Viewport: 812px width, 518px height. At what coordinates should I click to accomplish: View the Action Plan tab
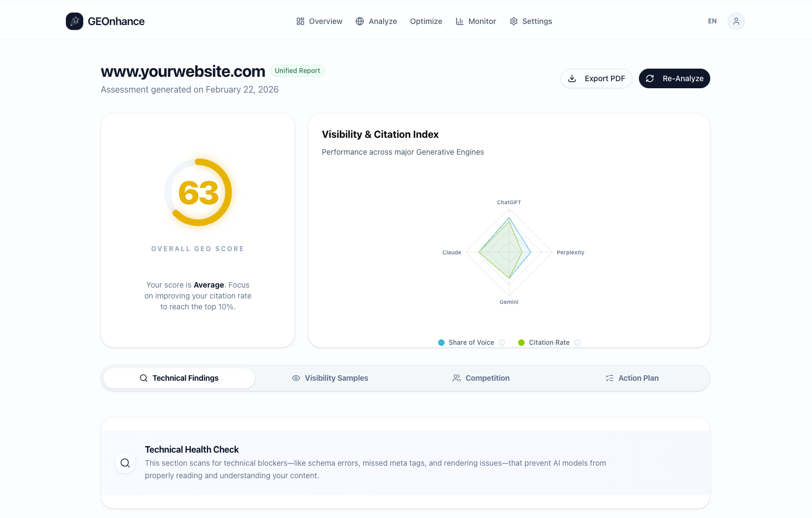(632, 377)
